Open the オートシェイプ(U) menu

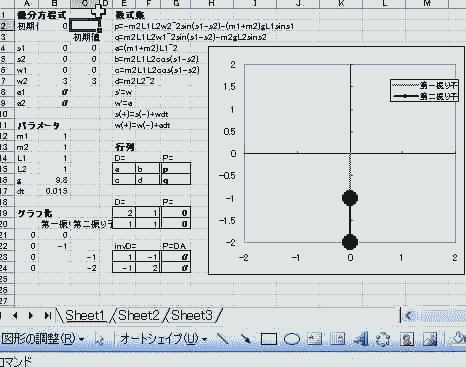(x=163, y=339)
